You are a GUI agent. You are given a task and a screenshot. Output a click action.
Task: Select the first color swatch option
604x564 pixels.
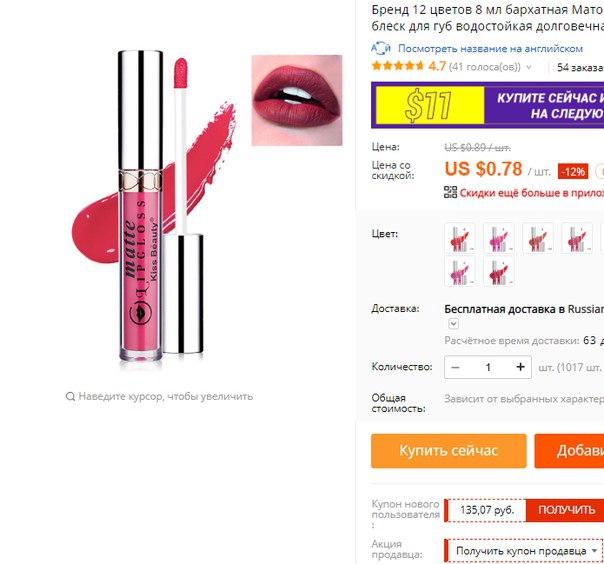coord(460,238)
